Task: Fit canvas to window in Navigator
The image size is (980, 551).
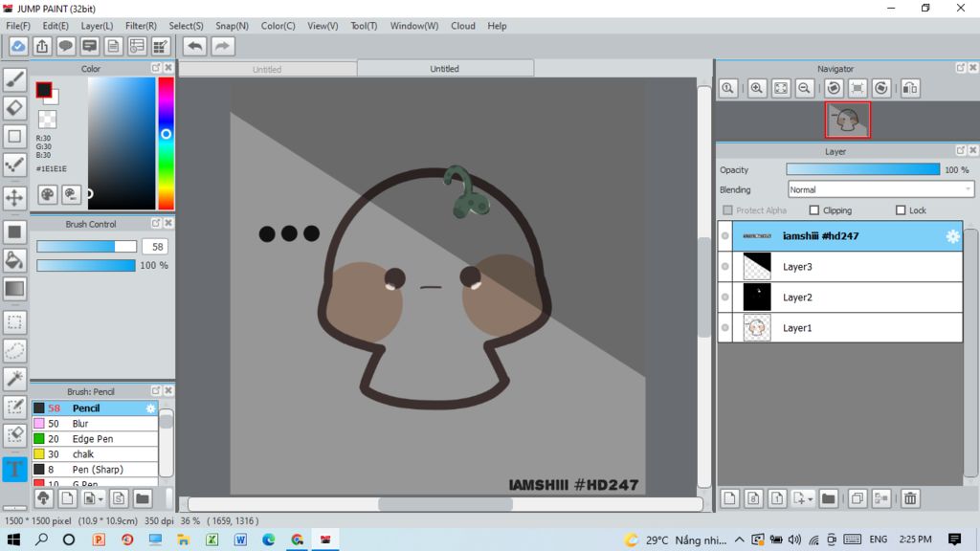Action: (x=781, y=88)
